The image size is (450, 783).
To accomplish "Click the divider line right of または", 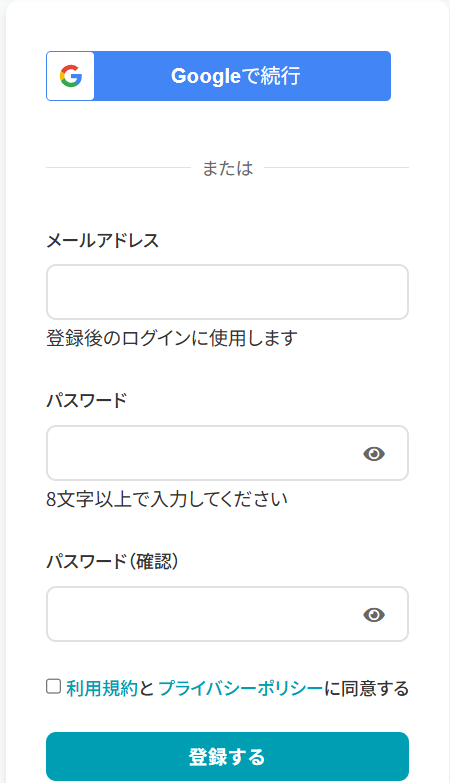I will pyautogui.click(x=336, y=168).
